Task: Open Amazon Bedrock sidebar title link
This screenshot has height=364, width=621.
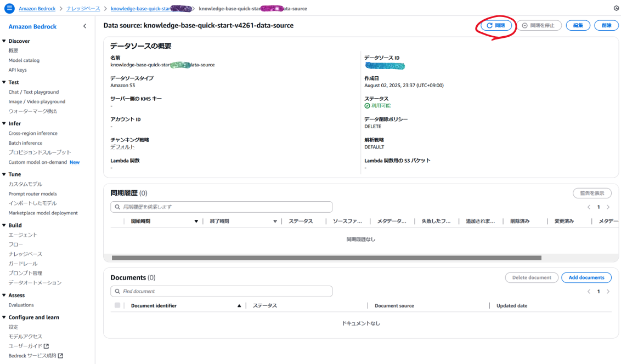Action: click(32, 26)
